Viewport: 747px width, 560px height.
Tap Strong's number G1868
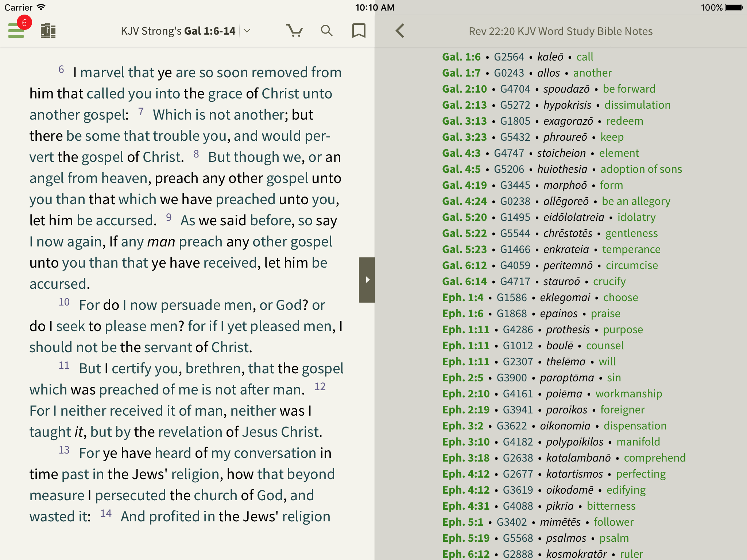click(x=512, y=314)
